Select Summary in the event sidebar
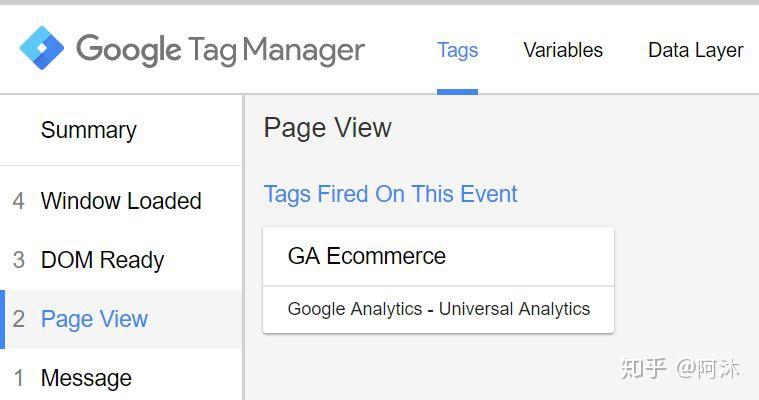Viewport: 759px width, 400px height. click(88, 130)
